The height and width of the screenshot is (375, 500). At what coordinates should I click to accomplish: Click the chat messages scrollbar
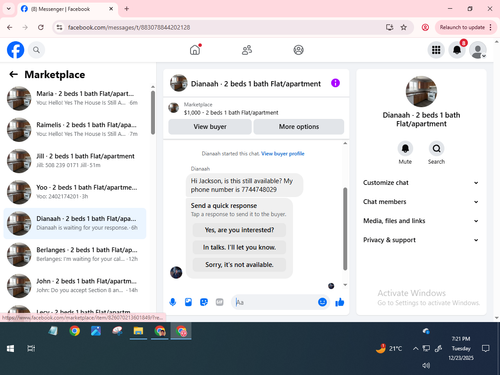point(345,229)
